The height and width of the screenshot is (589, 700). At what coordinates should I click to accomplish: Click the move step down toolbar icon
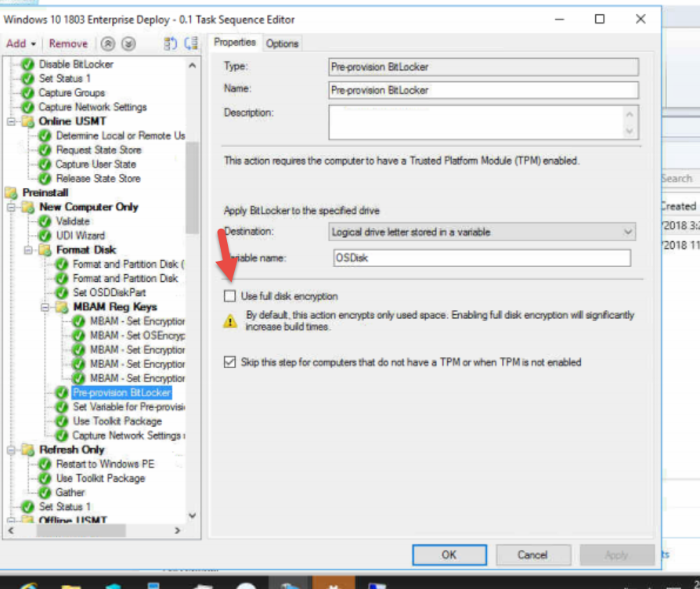[128, 43]
